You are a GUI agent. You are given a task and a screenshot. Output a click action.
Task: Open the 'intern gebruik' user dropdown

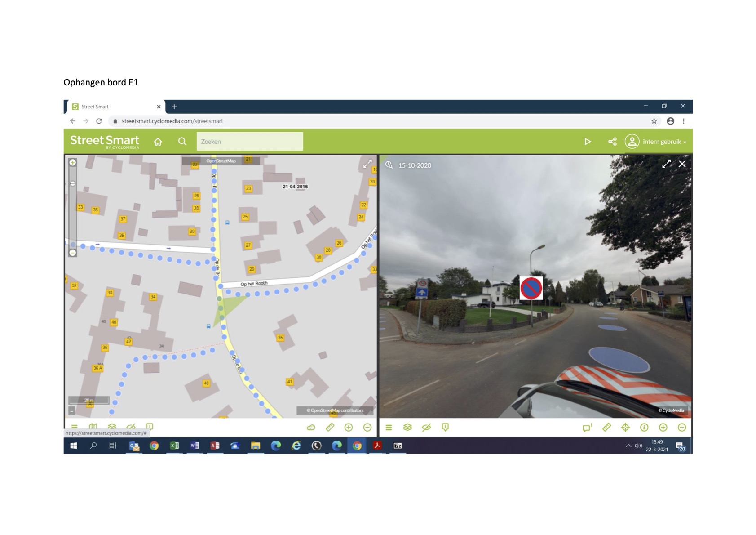click(664, 142)
